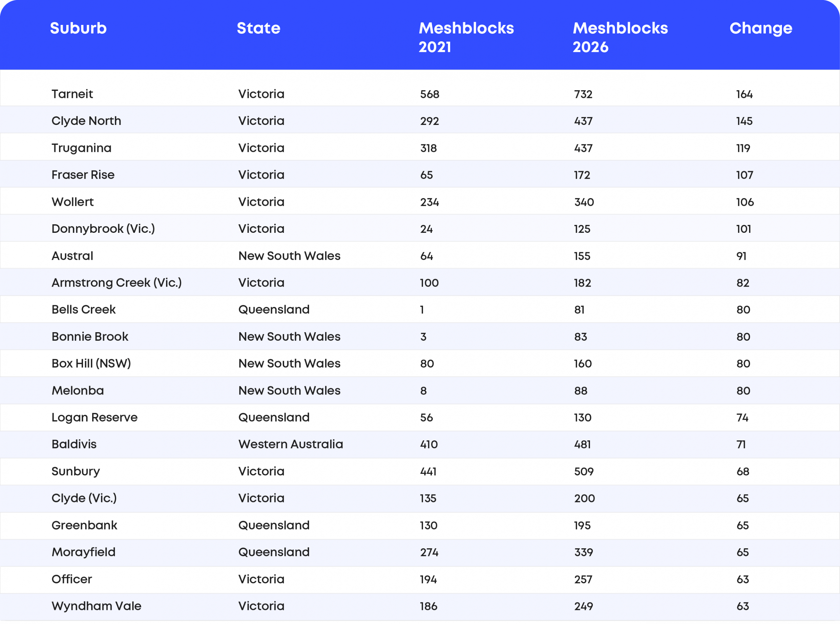Screen dimensions: 840x624
Task: Click the Change column header
Action: 761,28
